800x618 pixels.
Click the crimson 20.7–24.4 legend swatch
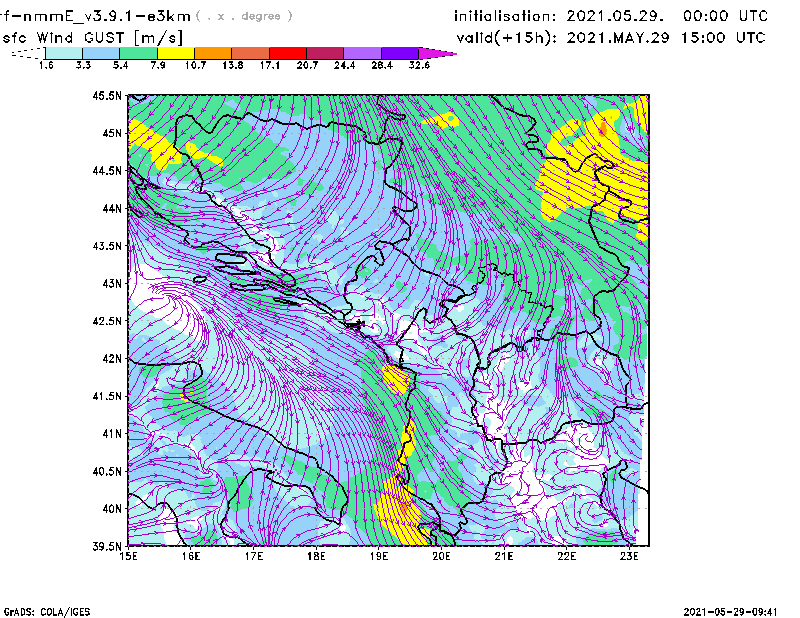click(325, 53)
